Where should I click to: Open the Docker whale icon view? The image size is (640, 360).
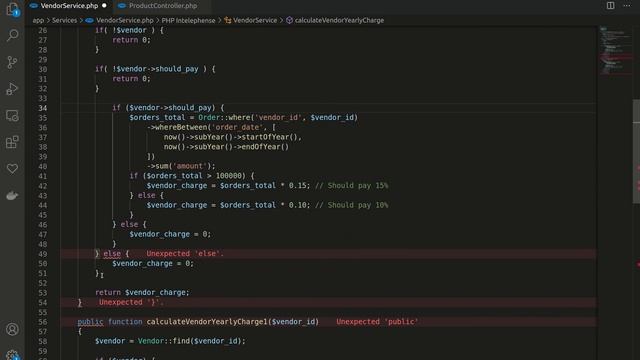tap(12, 196)
